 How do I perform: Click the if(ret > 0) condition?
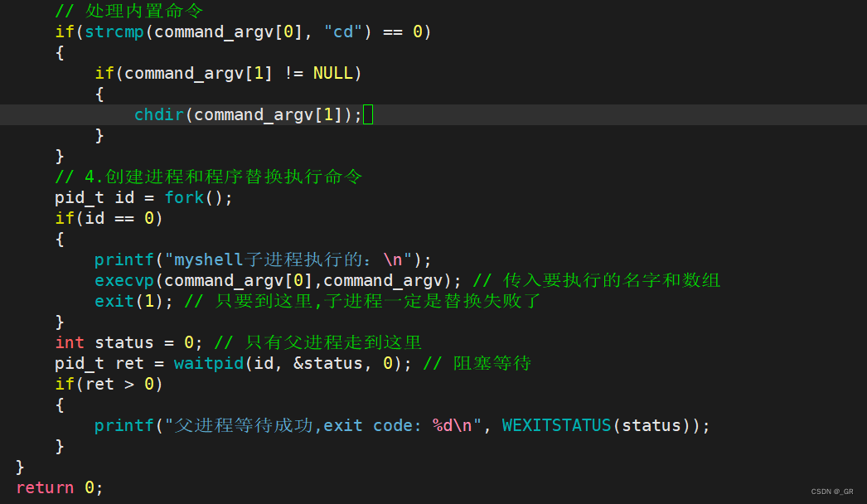point(109,384)
